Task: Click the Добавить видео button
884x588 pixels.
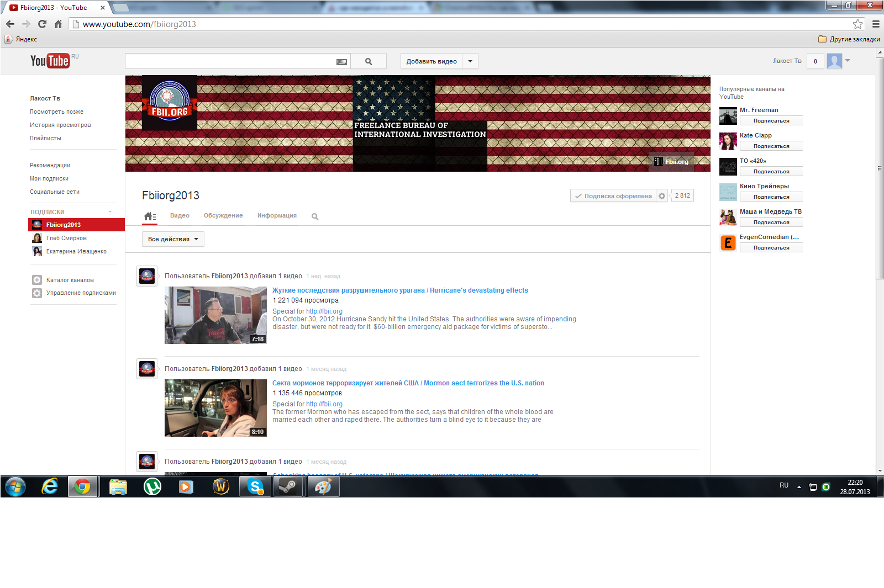Action: click(432, 61)
